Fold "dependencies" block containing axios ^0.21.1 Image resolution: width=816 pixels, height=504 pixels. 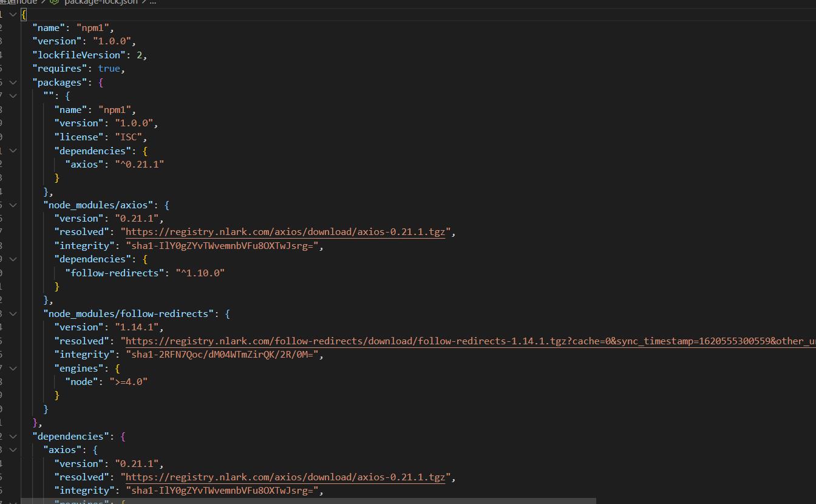(x=13, y=150)
